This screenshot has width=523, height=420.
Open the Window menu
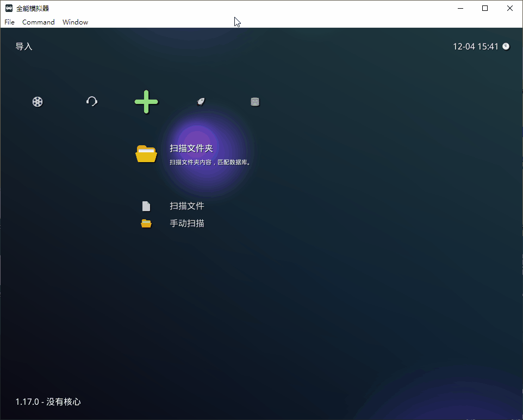[76, 22]
